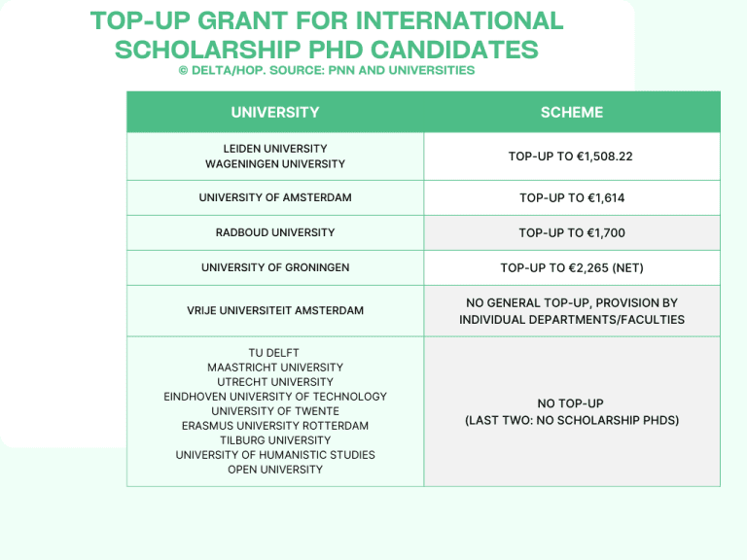Click the "Top-up grant" infographic title

click(327, 35)
